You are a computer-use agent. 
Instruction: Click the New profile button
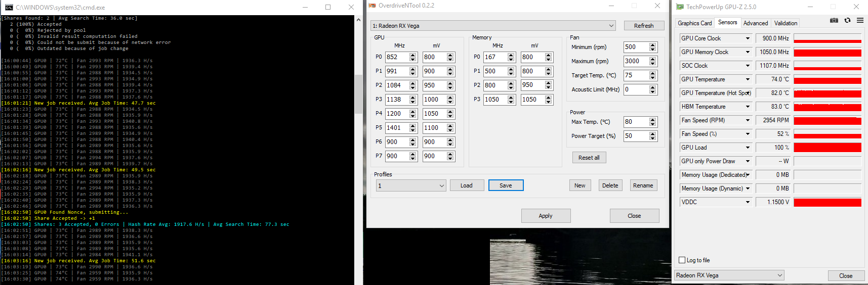(x=580, y=185)
